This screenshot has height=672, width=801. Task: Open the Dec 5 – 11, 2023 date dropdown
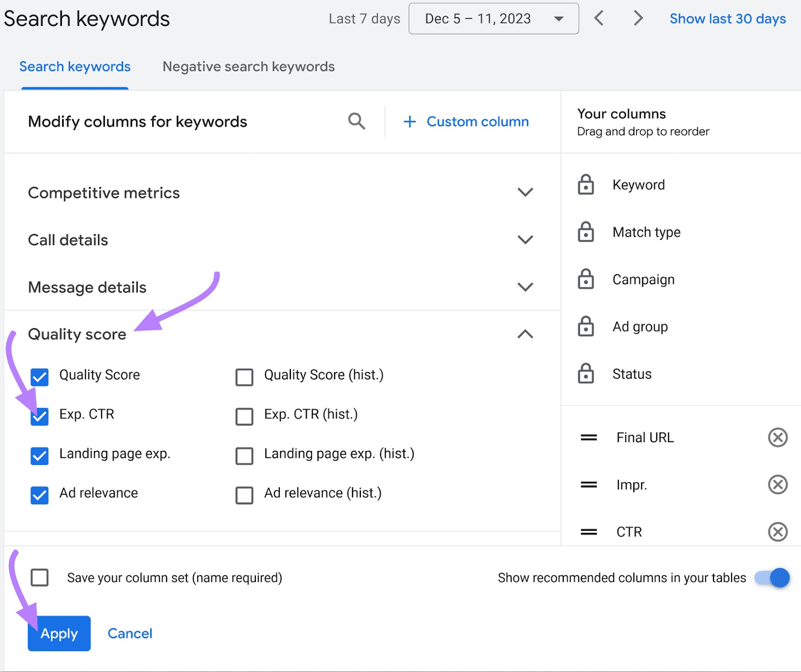(493, 19)
